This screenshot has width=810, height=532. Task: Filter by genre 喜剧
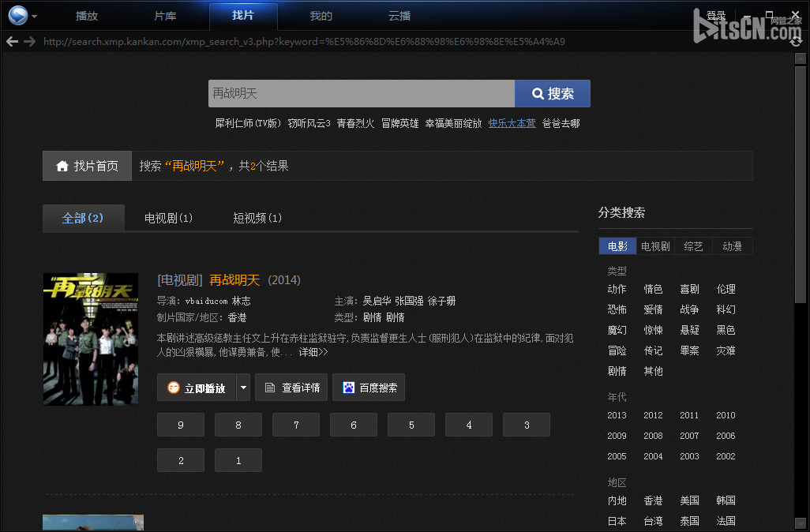[690, 289]
